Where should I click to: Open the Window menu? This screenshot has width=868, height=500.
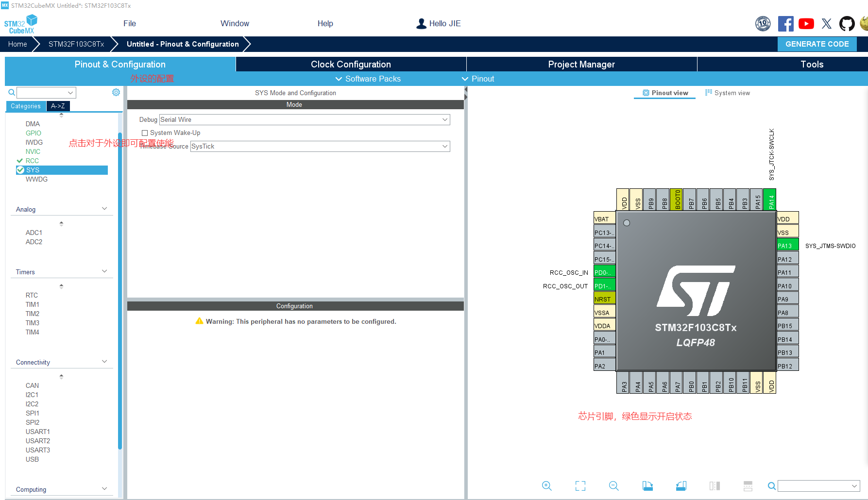[235, 23]
